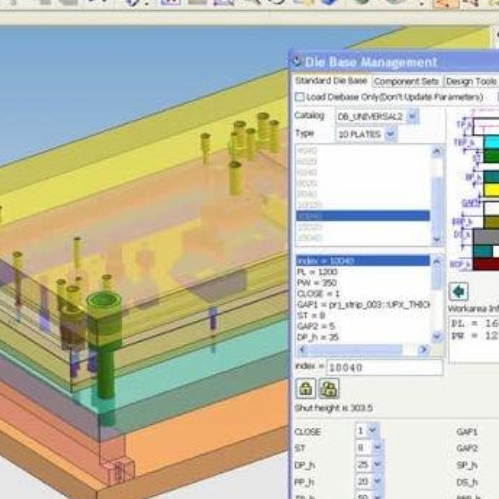The width and height of the screenshot is (499, 499).
Task: Open the Type 10 PLATES dropdown
Action: point(390,134)
